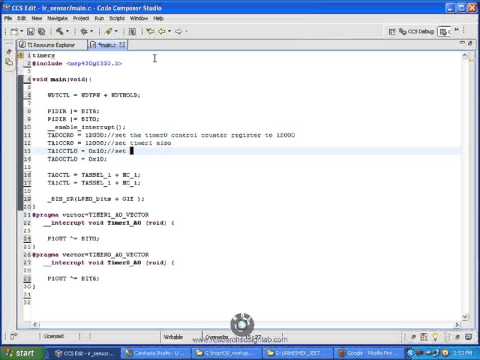Switch to the TI Resource Explorer tab
The image size is (480, 360).
click(51, 45)
